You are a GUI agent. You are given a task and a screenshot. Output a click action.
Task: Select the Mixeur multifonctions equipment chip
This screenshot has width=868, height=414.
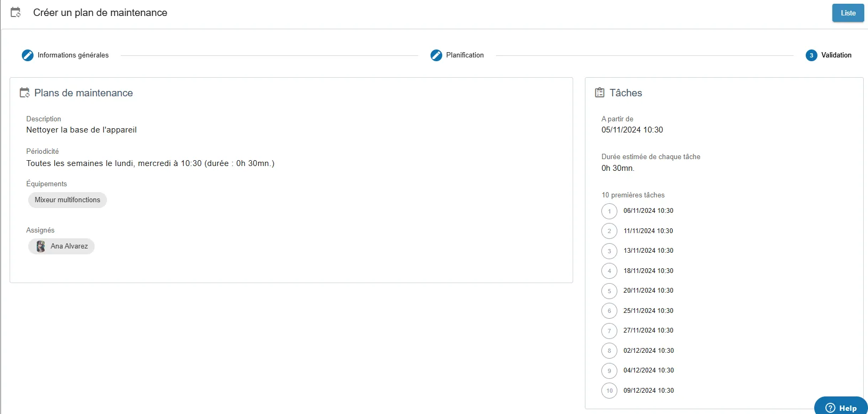point(68,200)
